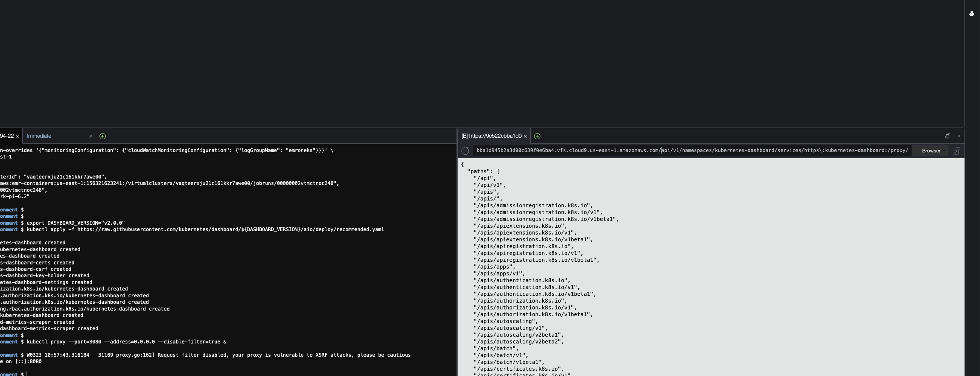The image size is (980, 376).
Task: Click the s-dashboard-key-holder created line
Action: (45, 275)
